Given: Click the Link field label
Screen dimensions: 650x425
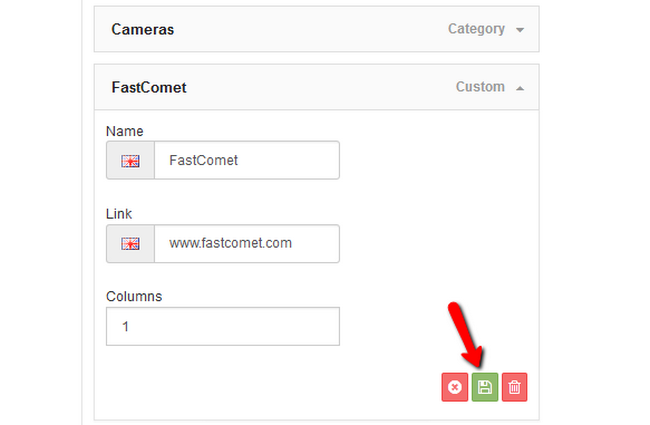Looking at the screenshot, I should [119, 214].
